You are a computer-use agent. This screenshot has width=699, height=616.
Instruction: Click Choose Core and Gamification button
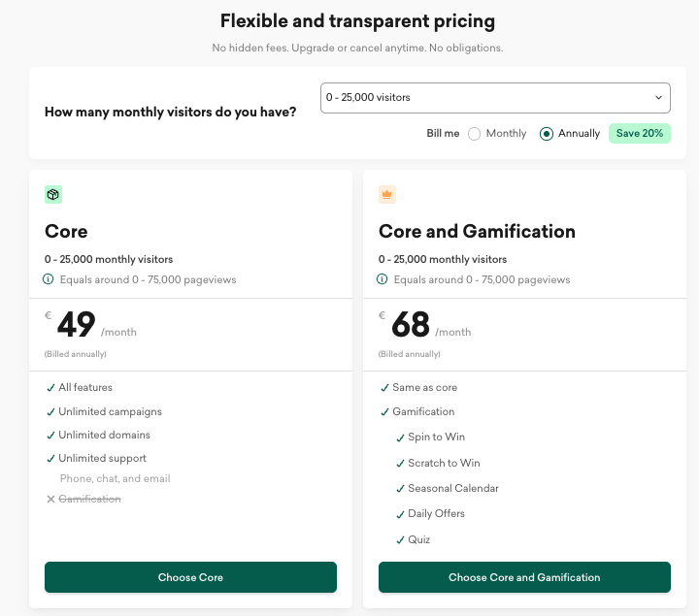524,577
